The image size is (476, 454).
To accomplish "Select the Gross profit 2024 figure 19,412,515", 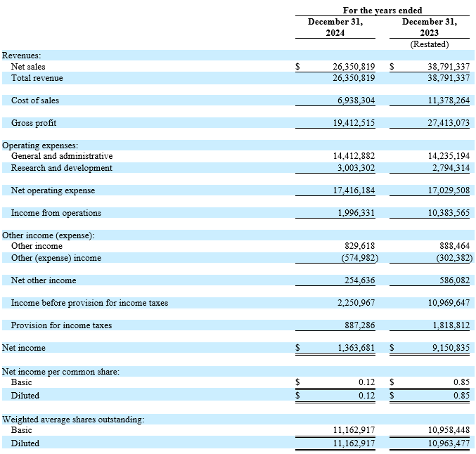I will click(354, 123).
